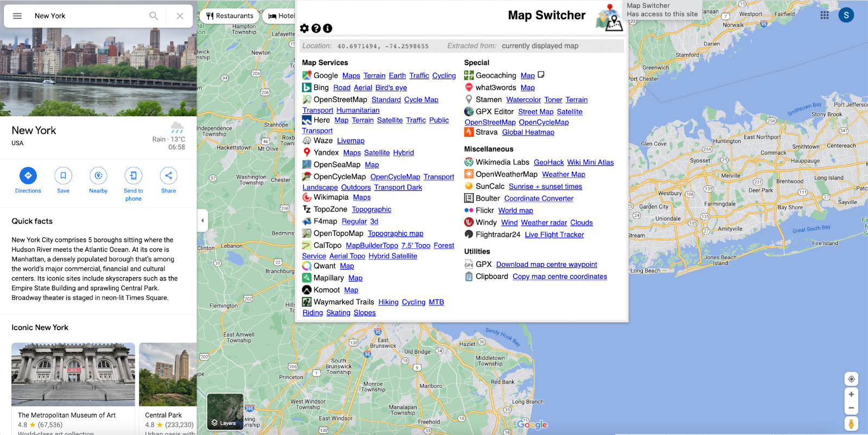Open CalTopo MapBuilderTopo link
Image resolution: width=868 pixels, height=435 pixels.
tap(372, 246)
